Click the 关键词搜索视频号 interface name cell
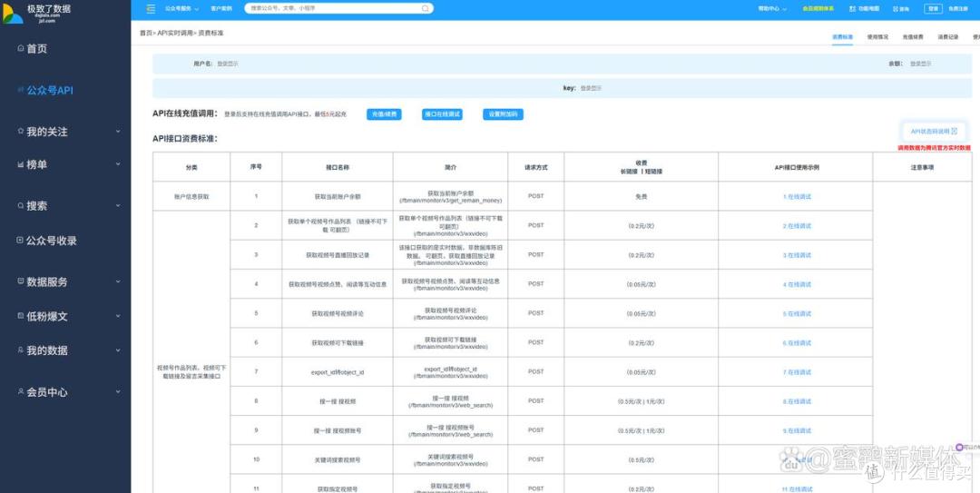Viewport: 980px width, 493px height. [x=338, y=459]
